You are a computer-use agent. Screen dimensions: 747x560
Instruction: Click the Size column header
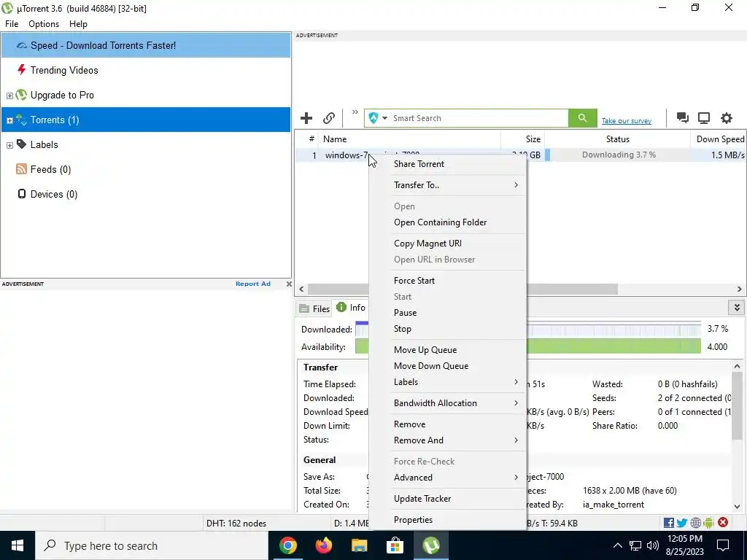522,139
